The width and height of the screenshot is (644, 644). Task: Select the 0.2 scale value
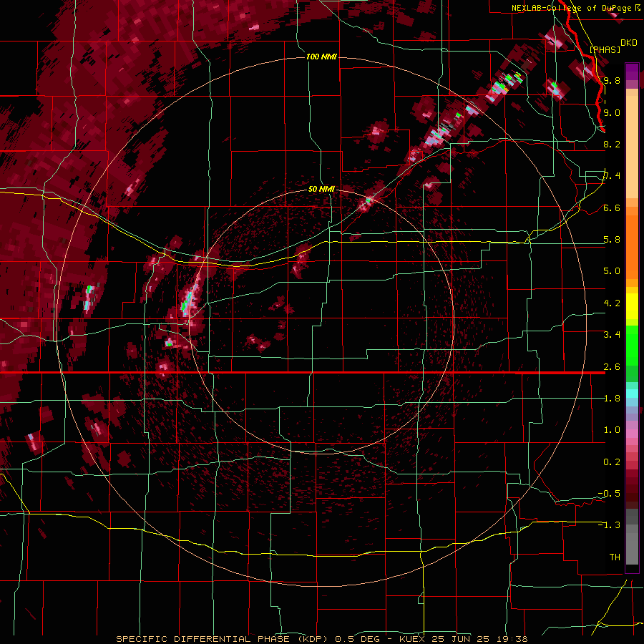[x=612, y=462]
